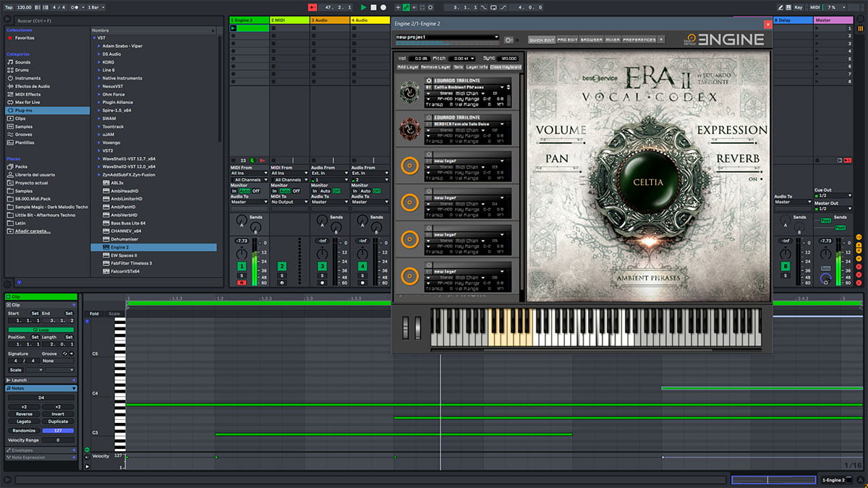Open the 1 Bar quantization dropdown

[95, 7]
